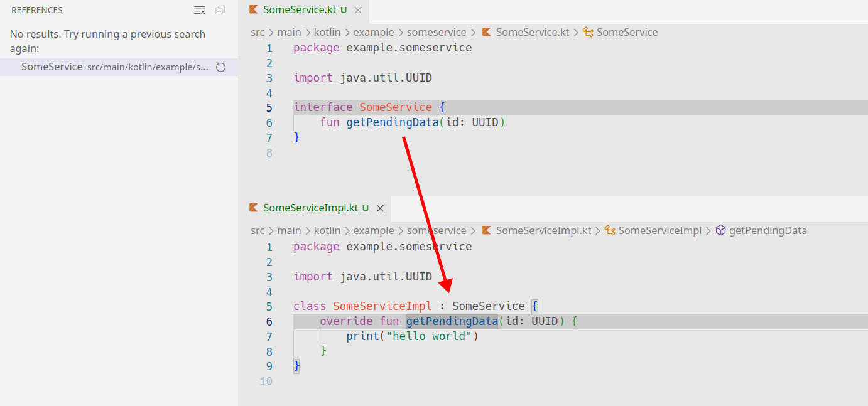Click 'interface' keyword in SomeService.kt
Screen dimensions: 868x406
coord(323,107)
